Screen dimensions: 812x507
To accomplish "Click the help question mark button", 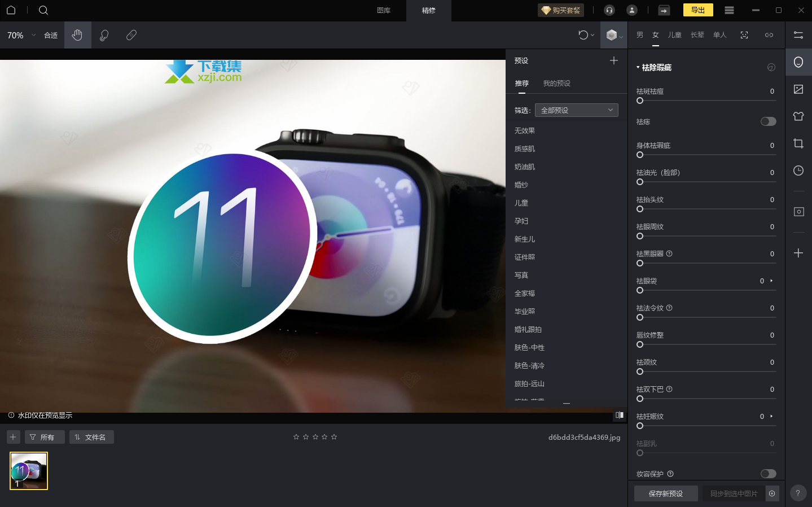I will tap(798, 493).
